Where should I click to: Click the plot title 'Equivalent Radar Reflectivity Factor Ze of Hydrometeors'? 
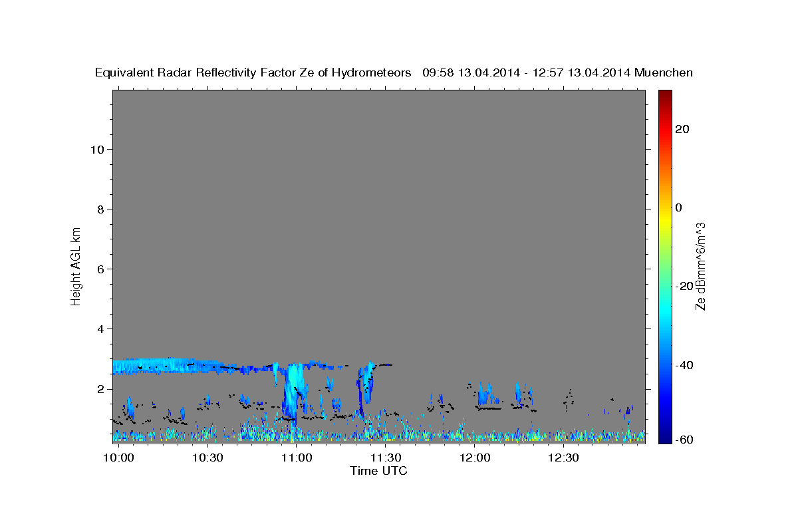pyautogui.click(x=253, y=73)
